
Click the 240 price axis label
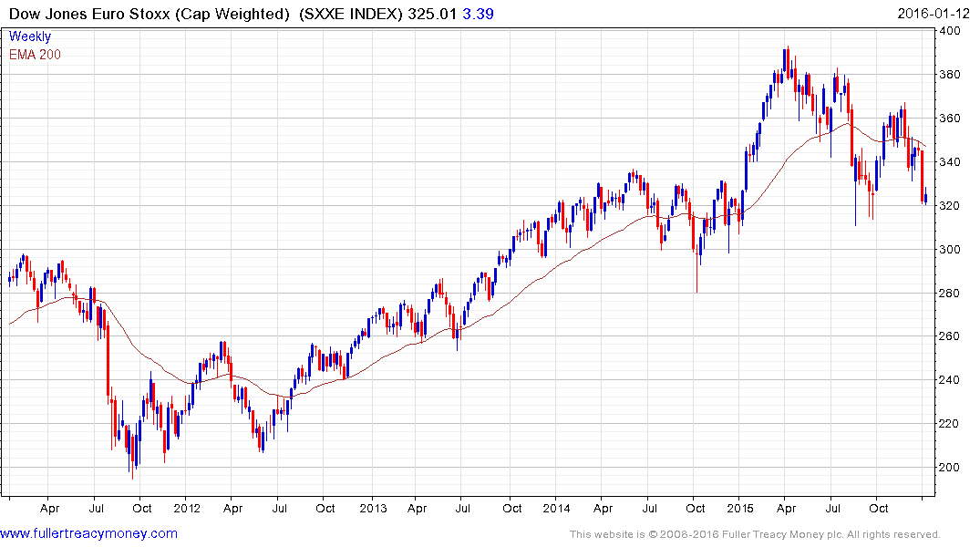coord(950,380)
